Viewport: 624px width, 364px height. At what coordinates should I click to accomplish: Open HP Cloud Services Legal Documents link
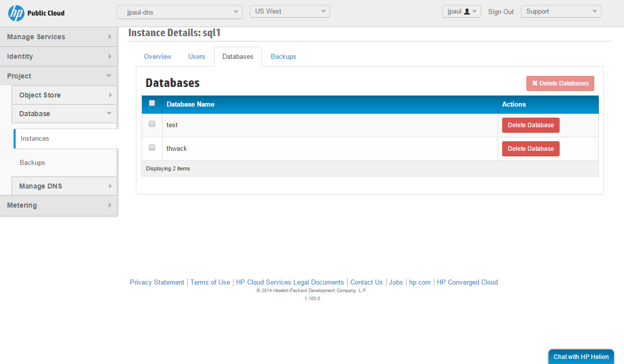coord(290,283)
